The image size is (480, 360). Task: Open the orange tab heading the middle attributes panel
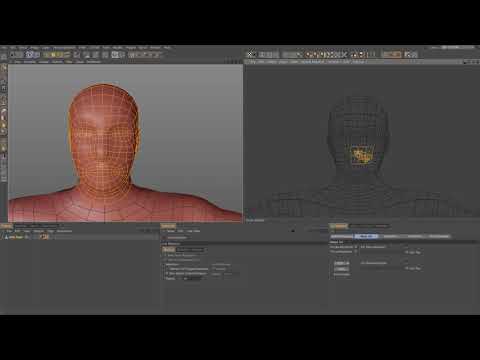tap(168, 226)
